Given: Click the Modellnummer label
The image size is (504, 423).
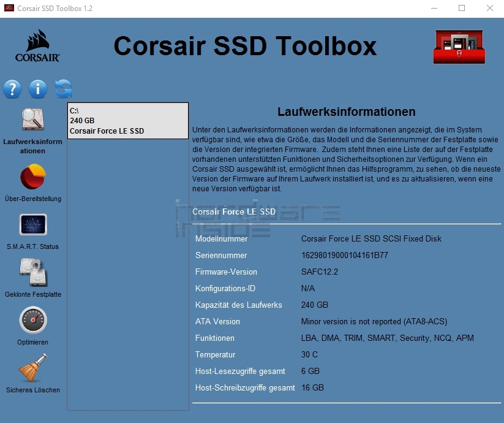Looking at the screenshot, I should tap(222, 238).
